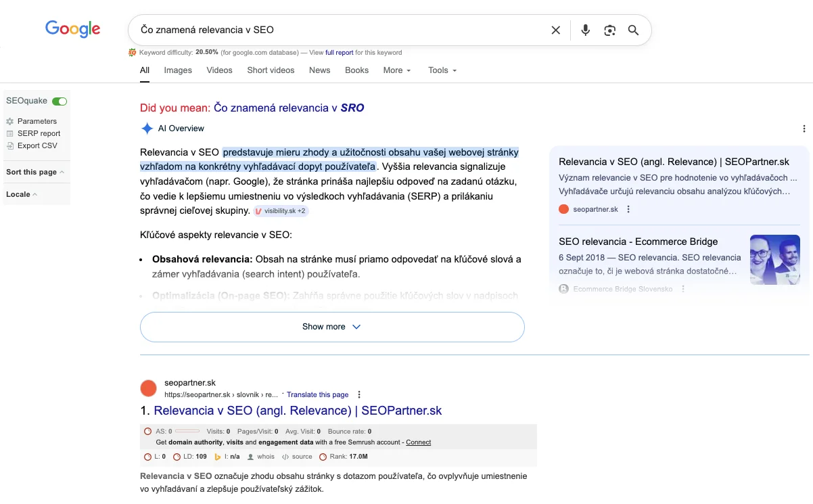Switch to the Images tab
The height and width of the screenshot is (504, 813).
(178, 70)
